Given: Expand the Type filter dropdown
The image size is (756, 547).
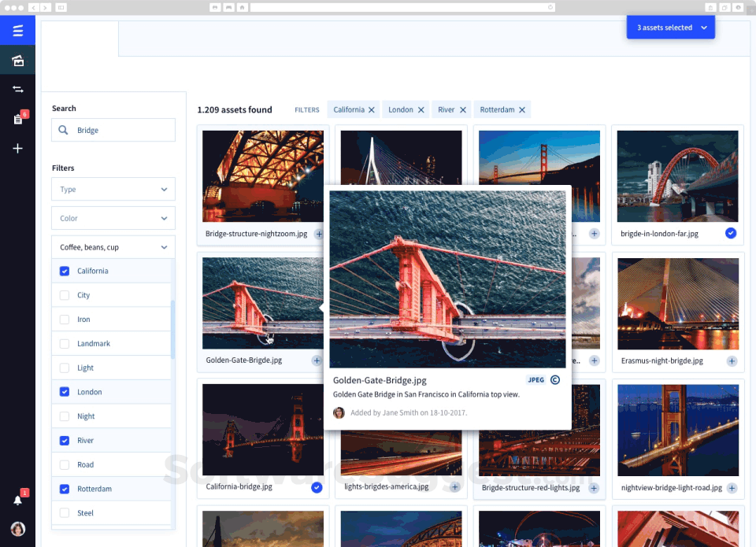Looking at the screenshot, I should pos(113,190).
